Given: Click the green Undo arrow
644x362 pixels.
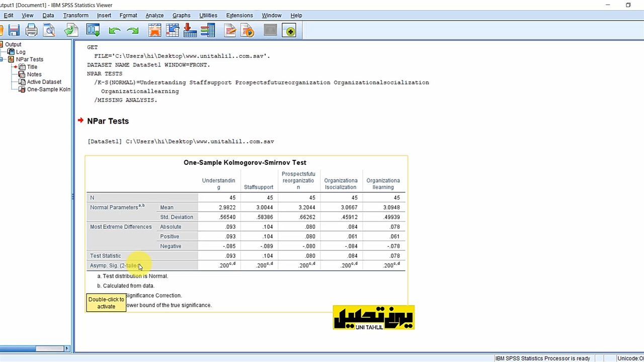Looking at the screenshot, I should (114, 31).
